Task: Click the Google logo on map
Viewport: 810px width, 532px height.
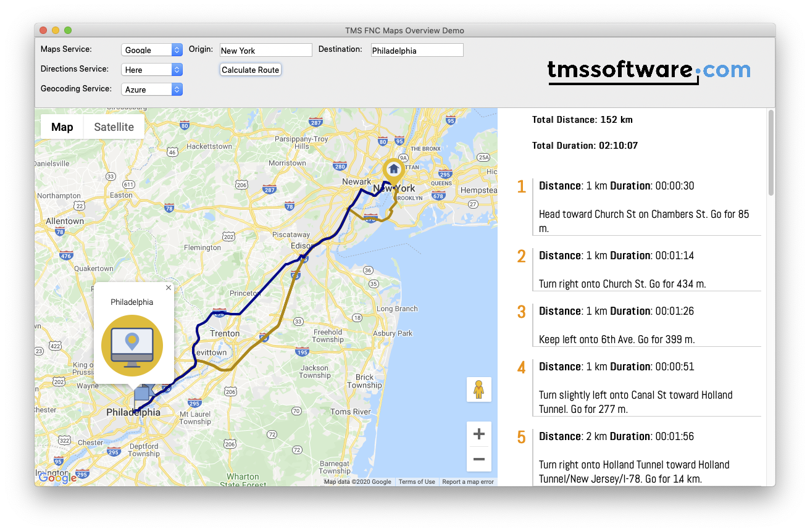Action: [x=57, y=478]
